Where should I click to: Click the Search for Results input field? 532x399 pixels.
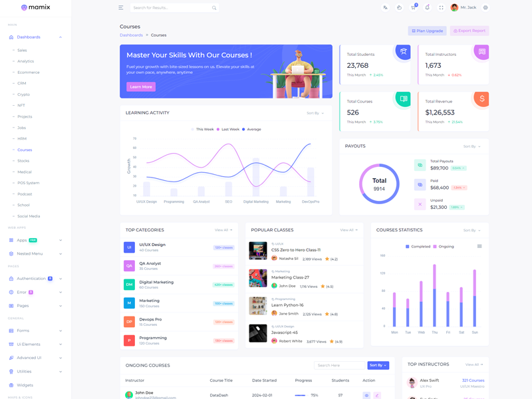pyautogui.click(x=170, y=8)
